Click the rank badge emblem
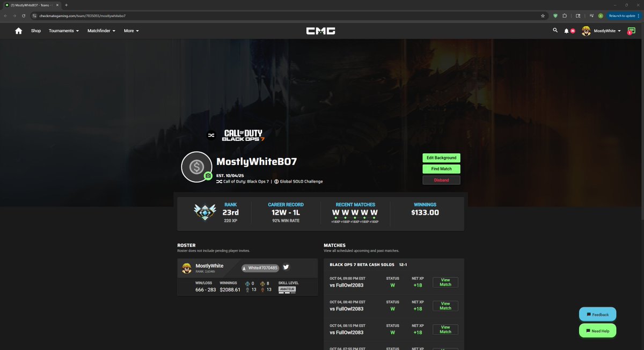The image size is (644, 350). [204, 213]
